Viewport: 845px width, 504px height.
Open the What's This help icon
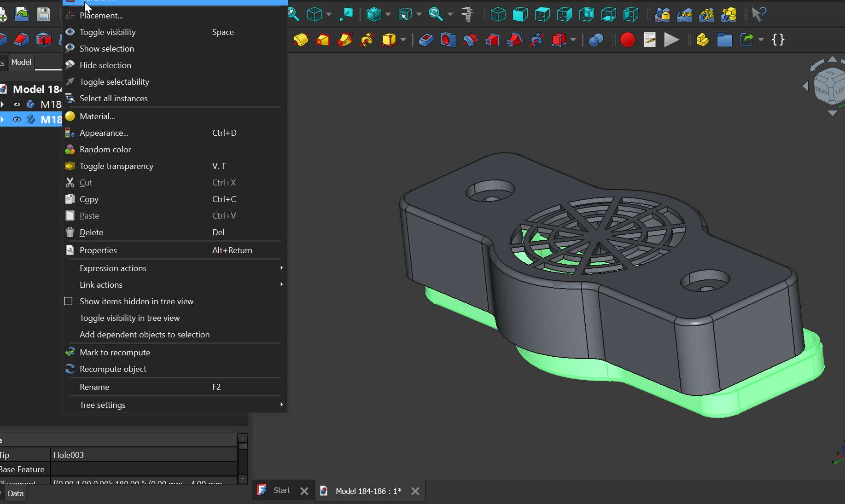point(758,14)
